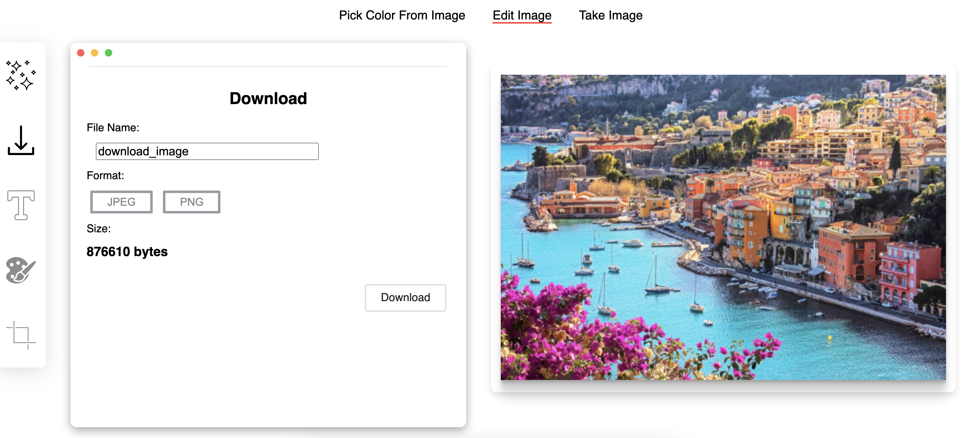Screen dimensions: 980x438
Task: Select JPEG format option
Action: tap(121, 202)
